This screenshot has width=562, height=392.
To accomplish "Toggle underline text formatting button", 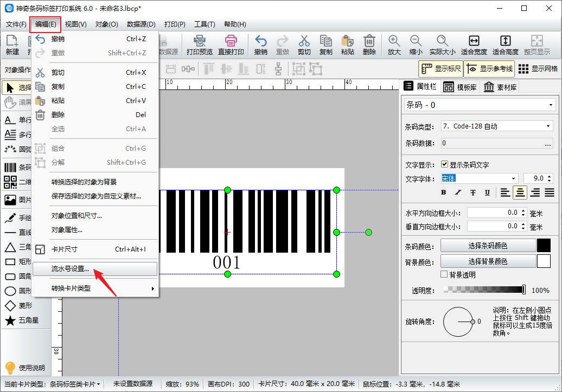I will tap(488, 192).
